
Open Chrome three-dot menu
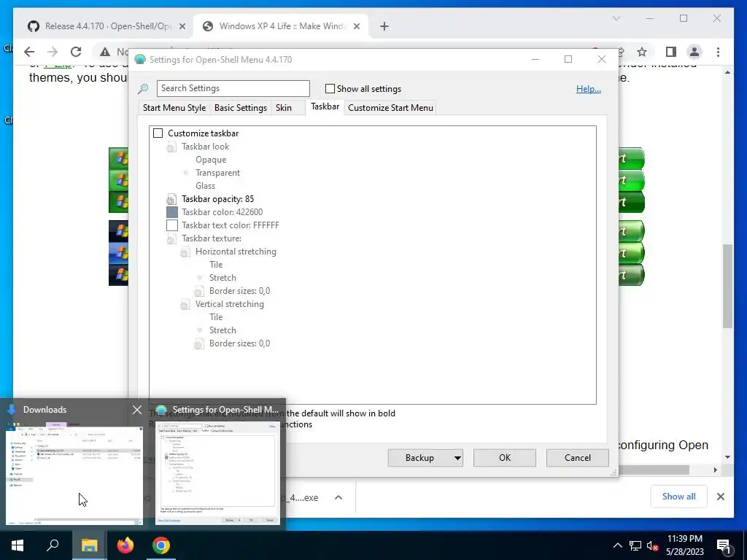(718, 52)
